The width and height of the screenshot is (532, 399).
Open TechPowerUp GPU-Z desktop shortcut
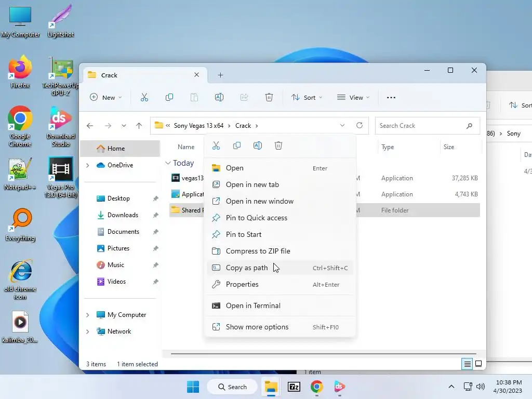(60, 76)
